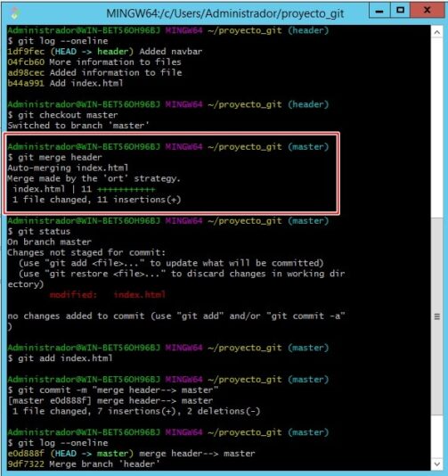
Task: Click the '9df7322 Merge branch header' line
Action: click(x=84, y=464)
